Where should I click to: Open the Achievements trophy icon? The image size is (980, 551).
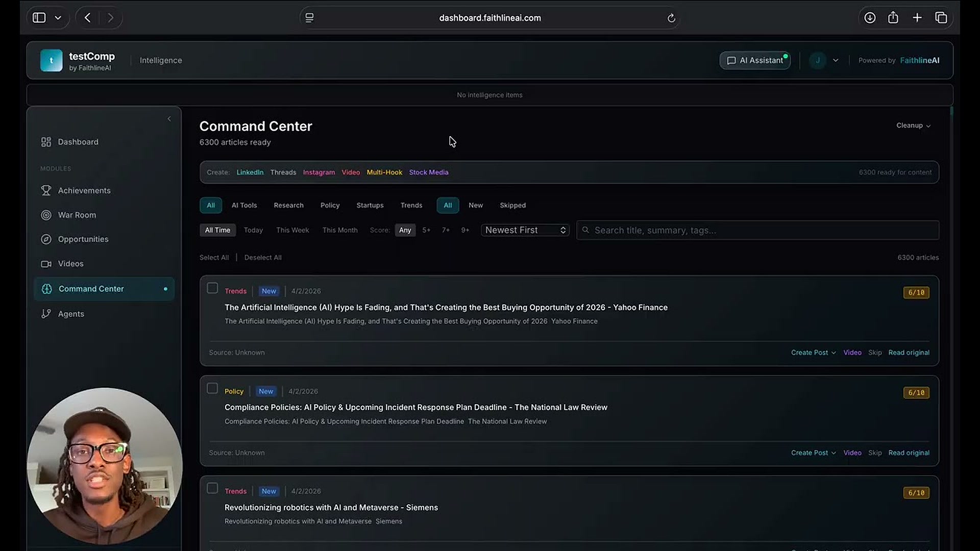[46, 190]
